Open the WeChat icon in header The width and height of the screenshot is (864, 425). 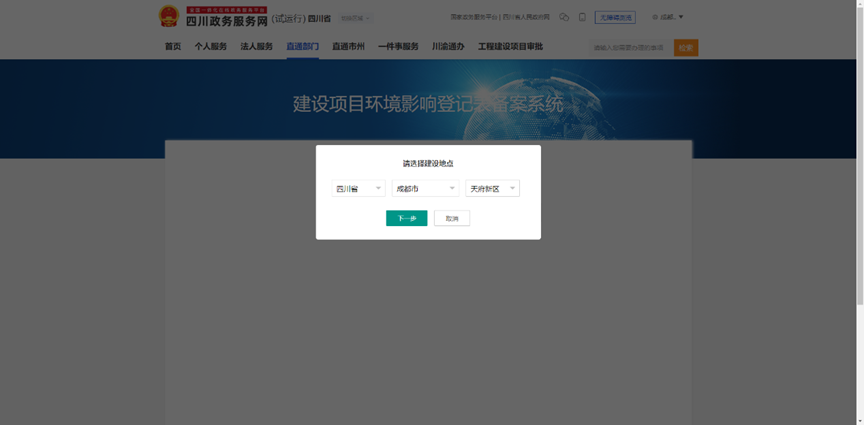click(564, 17)
